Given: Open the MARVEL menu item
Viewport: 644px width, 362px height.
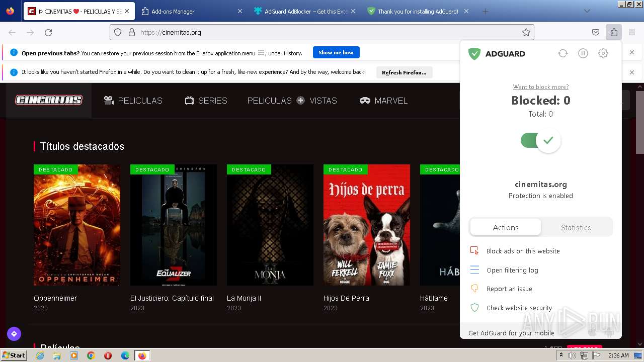Looking at the screenshot, I should (383, 101).
